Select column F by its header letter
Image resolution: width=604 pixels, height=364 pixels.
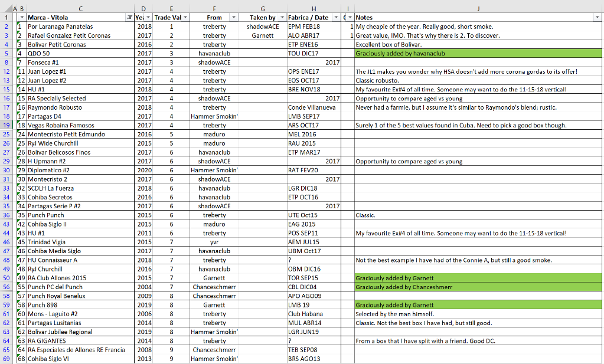(x=214, y=8)
